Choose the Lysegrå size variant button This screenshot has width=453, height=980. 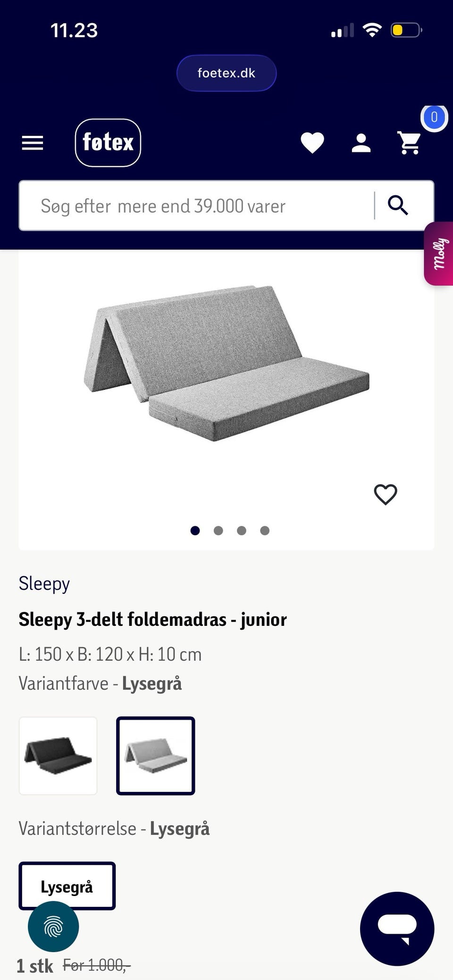pyautogui.click(x=67, y=885)
